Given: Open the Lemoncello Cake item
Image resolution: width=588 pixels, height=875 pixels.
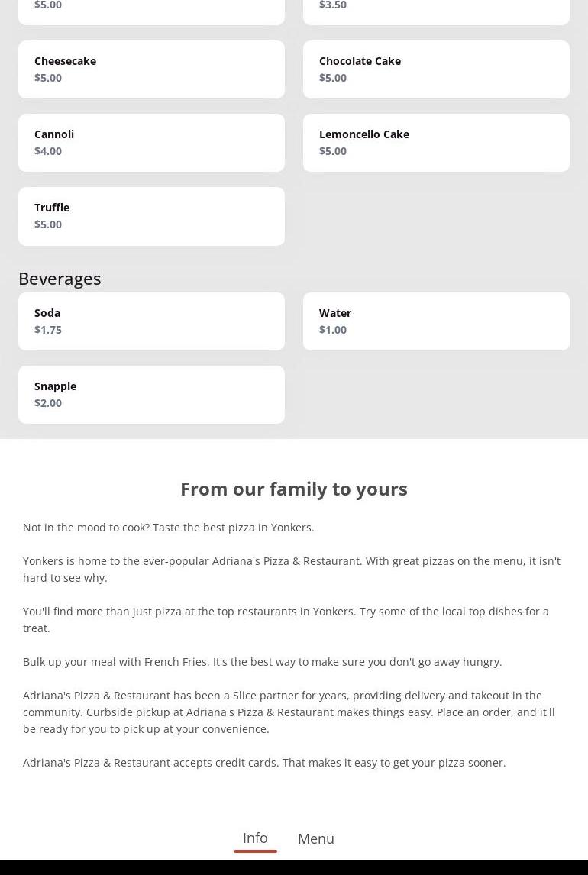Looking at the screenshot, I should coord(436,143).
